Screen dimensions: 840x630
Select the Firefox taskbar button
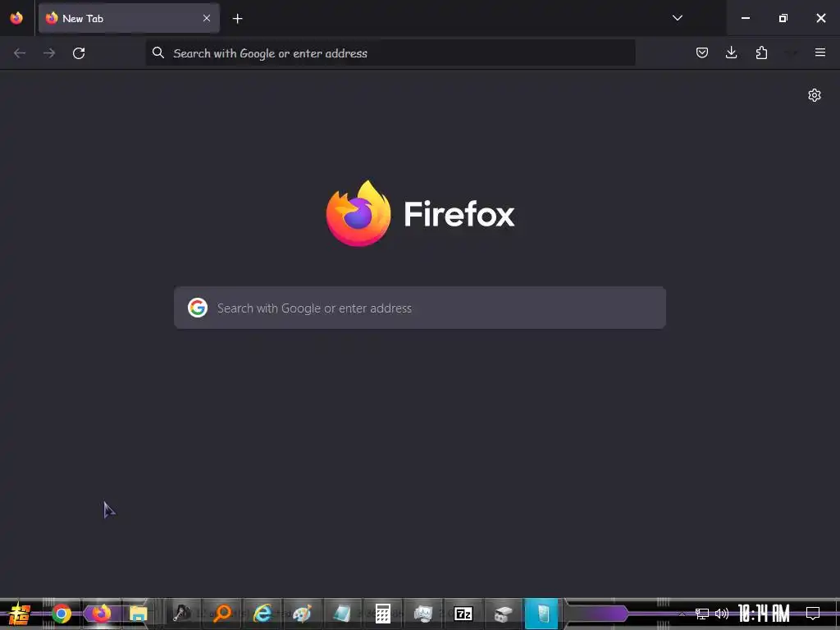click(101, 613)
